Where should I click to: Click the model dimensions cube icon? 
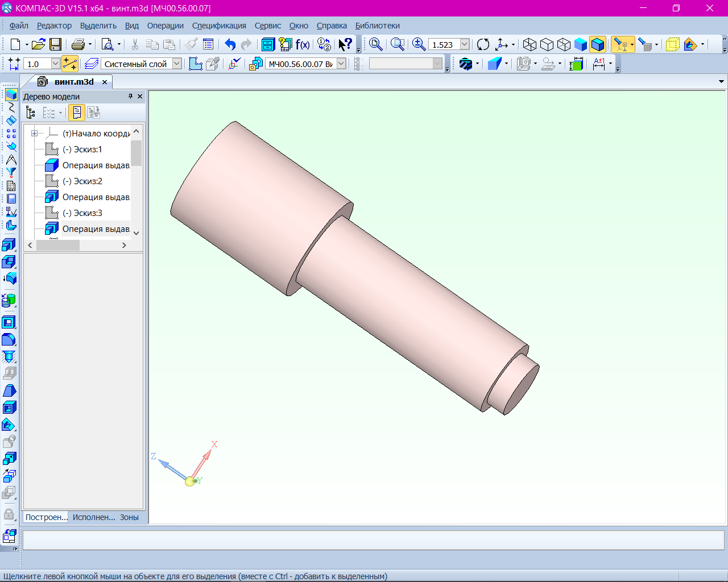(576, 64)
